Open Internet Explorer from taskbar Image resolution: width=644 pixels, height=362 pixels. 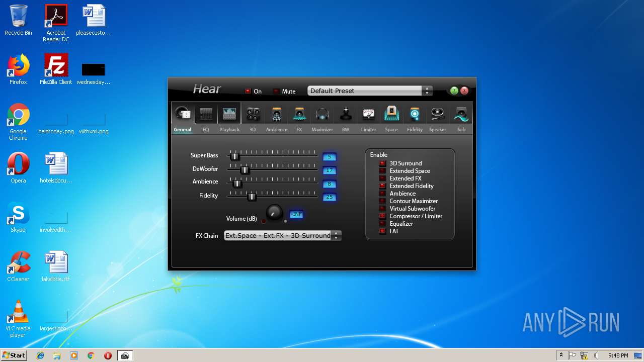[x=40, y=355]
